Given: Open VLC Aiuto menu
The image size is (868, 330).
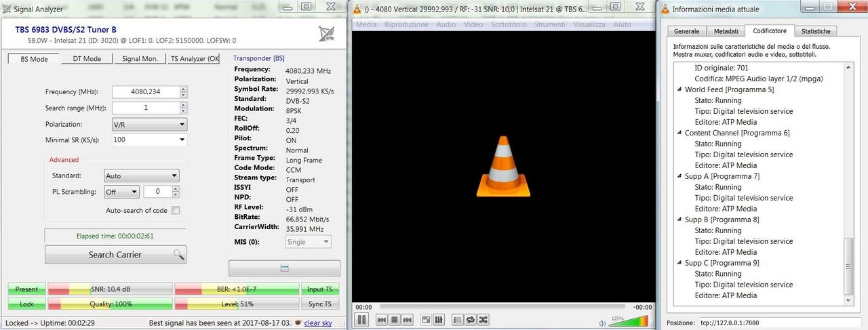Looking at the screenshot, I should pyautogui.click(x=622, y=24).
